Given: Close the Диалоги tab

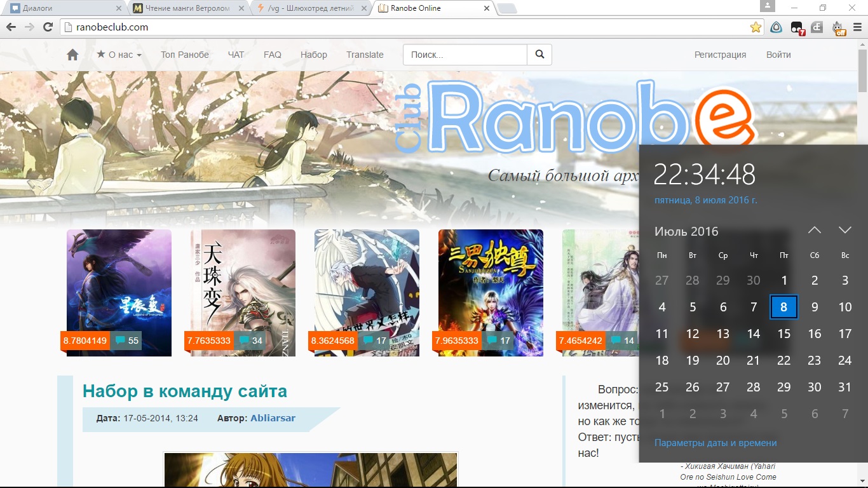Looking at the screenshot, I should (x=119, y=8).
